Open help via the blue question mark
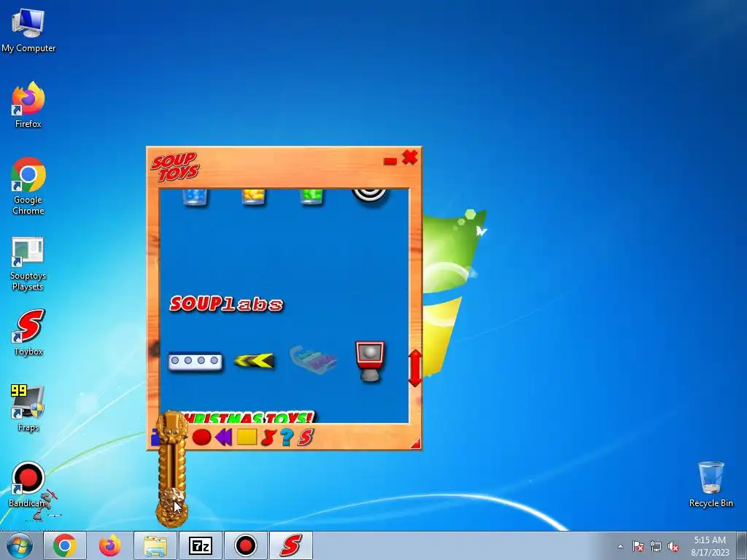This screenshot has width=747, height=560. point(287,437)
